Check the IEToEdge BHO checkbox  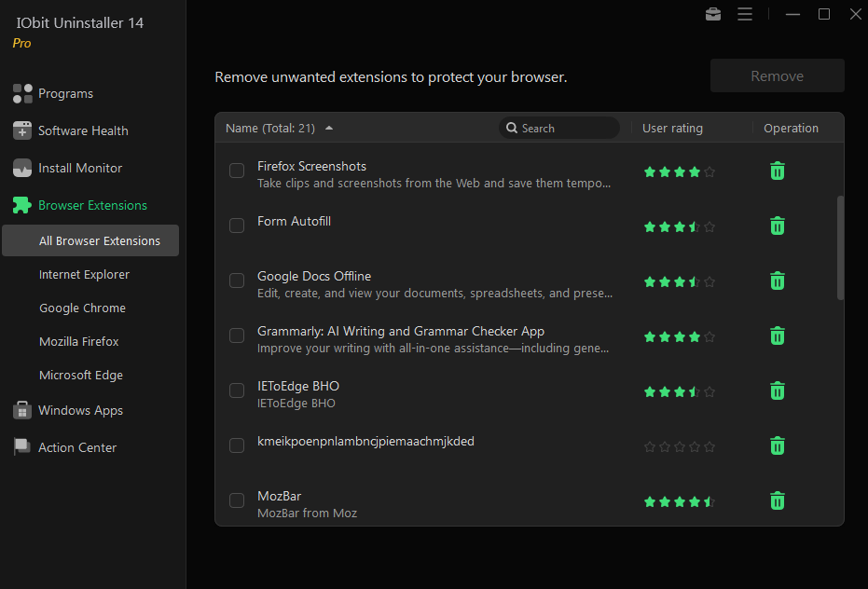(237, 390)
